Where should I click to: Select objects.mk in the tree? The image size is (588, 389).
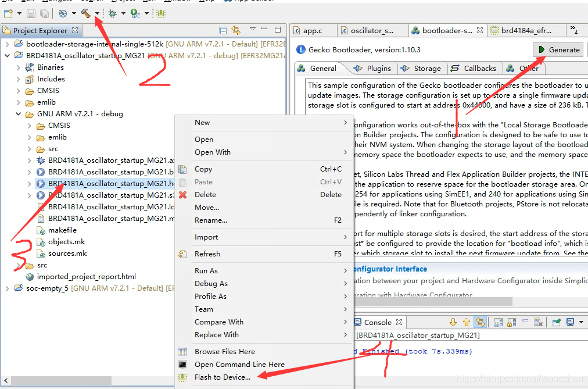tap(66, 242)
